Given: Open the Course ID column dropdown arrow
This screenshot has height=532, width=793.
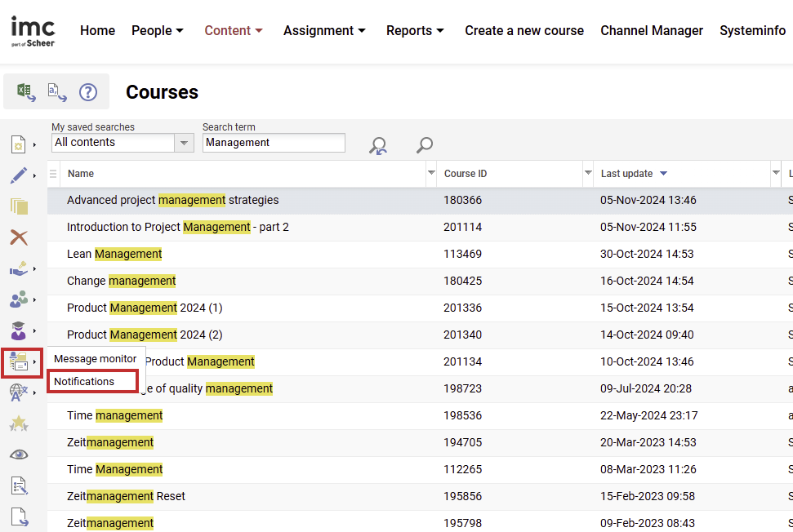Looking at the screenshot, I should (x=588, y=174).
